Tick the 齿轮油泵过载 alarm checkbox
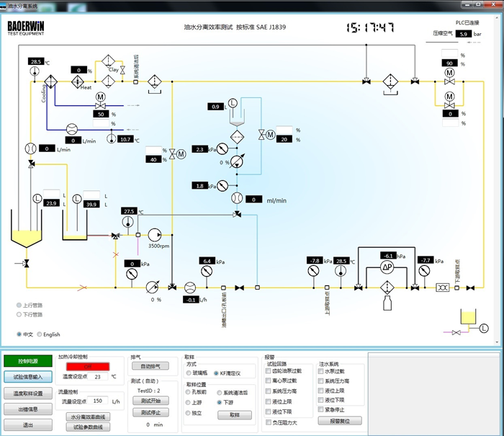Viewport: 504px width, 436px height. point(268,371)
